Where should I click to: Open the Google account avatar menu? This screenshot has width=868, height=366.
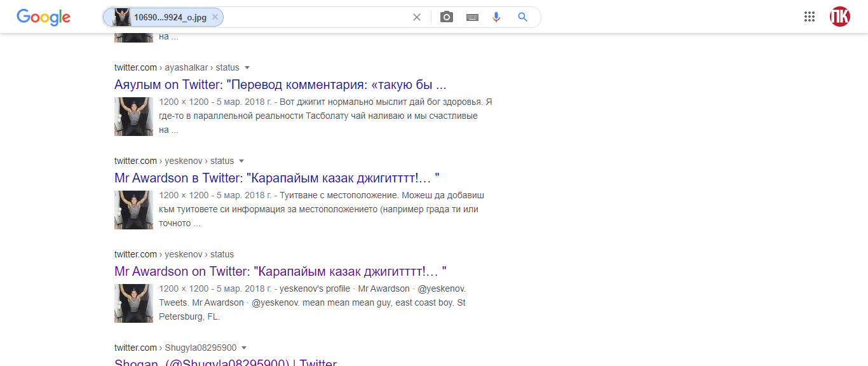click(840, 17)
